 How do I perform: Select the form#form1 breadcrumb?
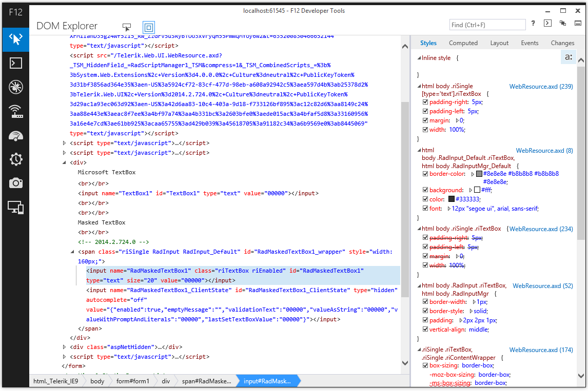click(x=133, y=381)
